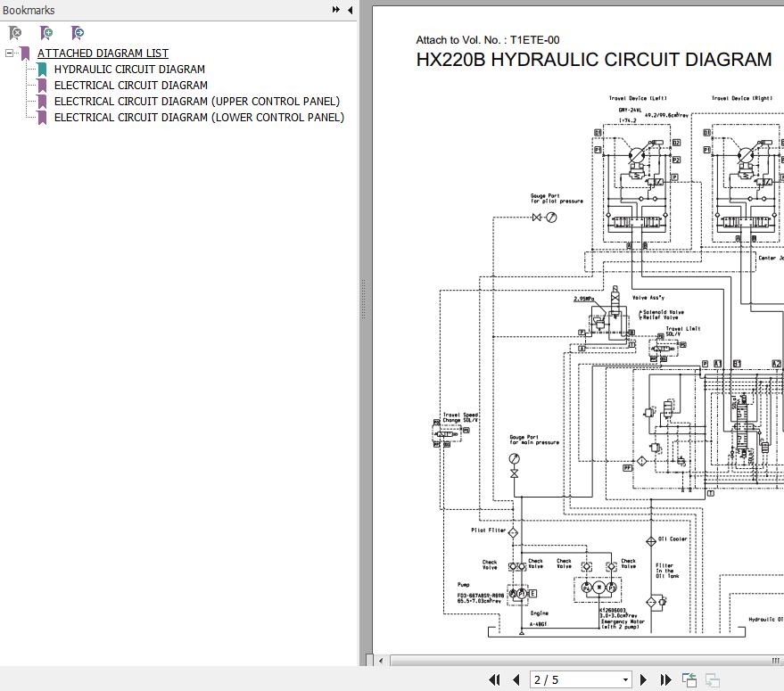Click the add new bookmark icon

pos(46,33)
